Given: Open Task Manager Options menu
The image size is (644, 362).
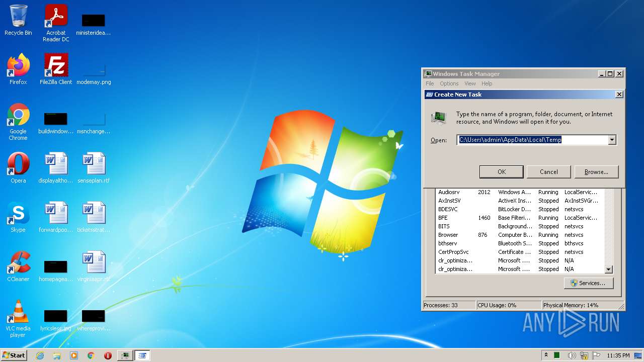Looking at the screenshot, I should [x=449, y=83].
